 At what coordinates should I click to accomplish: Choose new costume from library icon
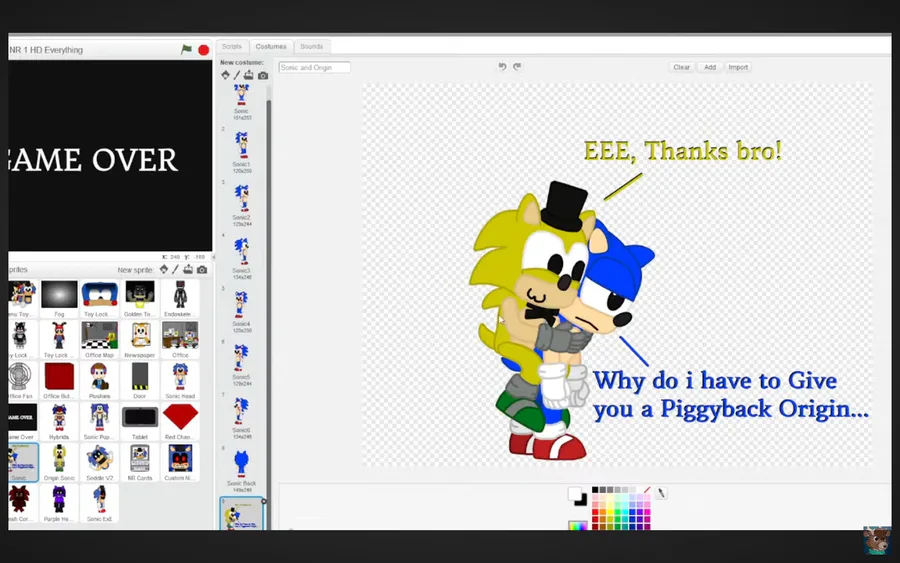[225, 75]
